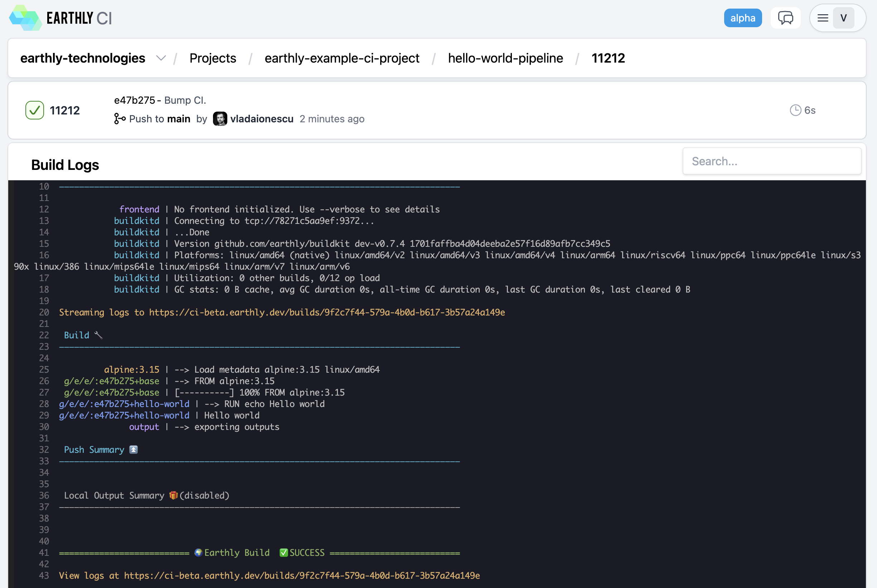Open vladaionescu username link
877x588 pixels.
coord(262,119)
